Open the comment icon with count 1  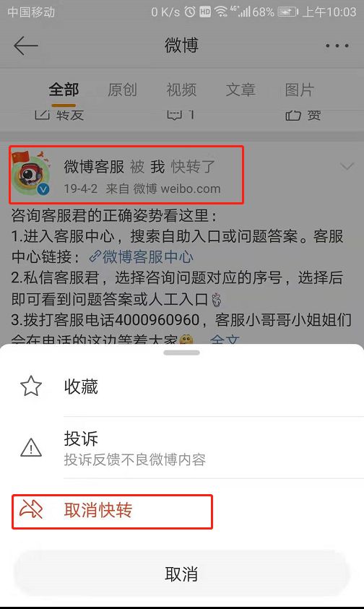click(175, 115)
